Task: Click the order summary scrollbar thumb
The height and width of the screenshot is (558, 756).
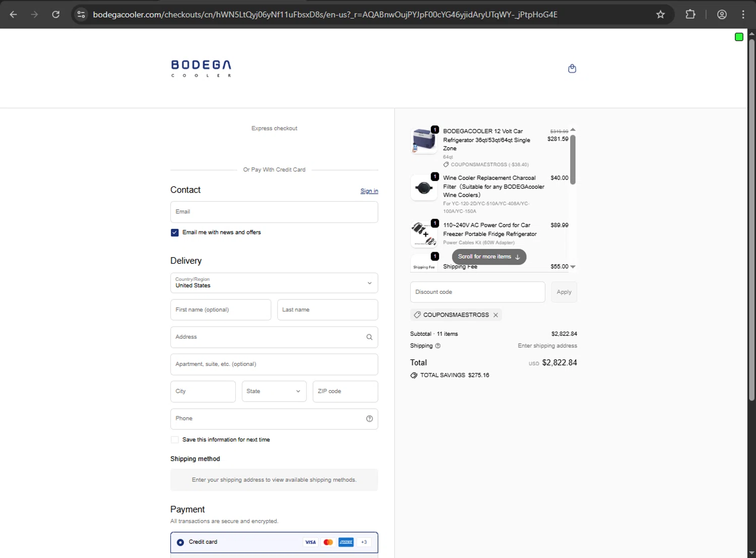Action: click(573, 160)
